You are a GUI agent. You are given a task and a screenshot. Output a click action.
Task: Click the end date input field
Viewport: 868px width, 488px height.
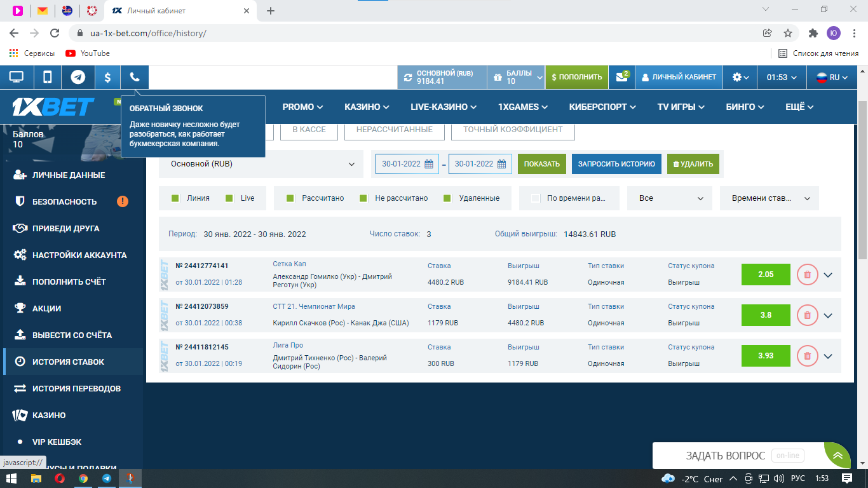pyautogui.click(x=473, y=164)
